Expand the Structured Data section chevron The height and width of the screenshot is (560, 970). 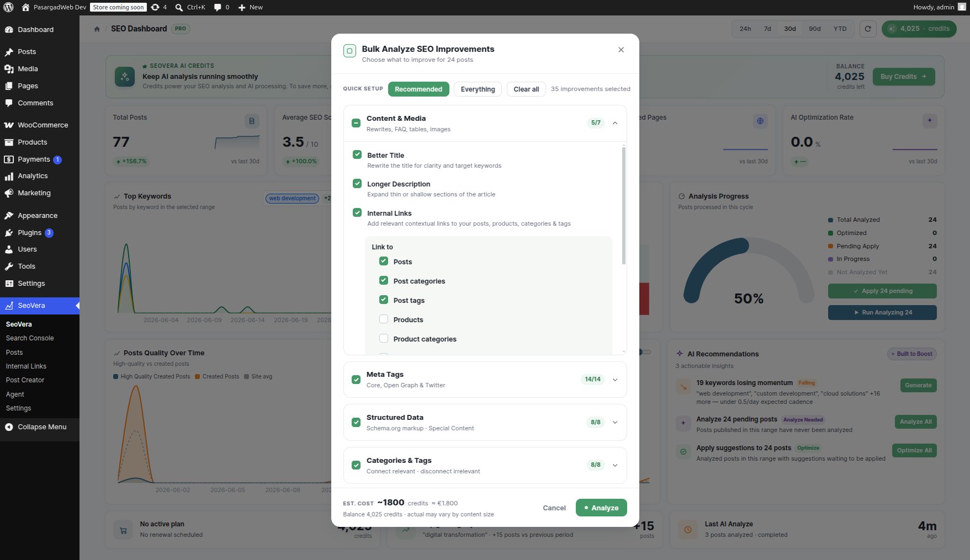point(615,422)
